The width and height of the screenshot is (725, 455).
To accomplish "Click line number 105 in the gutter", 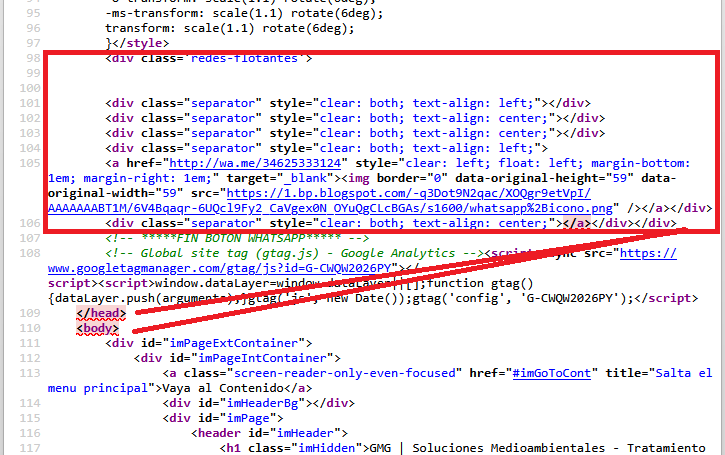I will click(x=30, y=163).
